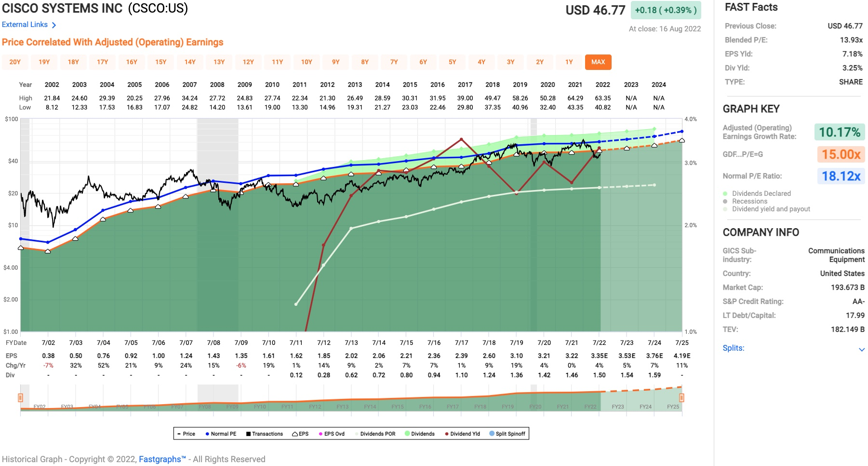This screenshot has width=868, height=466.
Task: Click the Split Spinoff legend icon
Action: click(492, 434)
